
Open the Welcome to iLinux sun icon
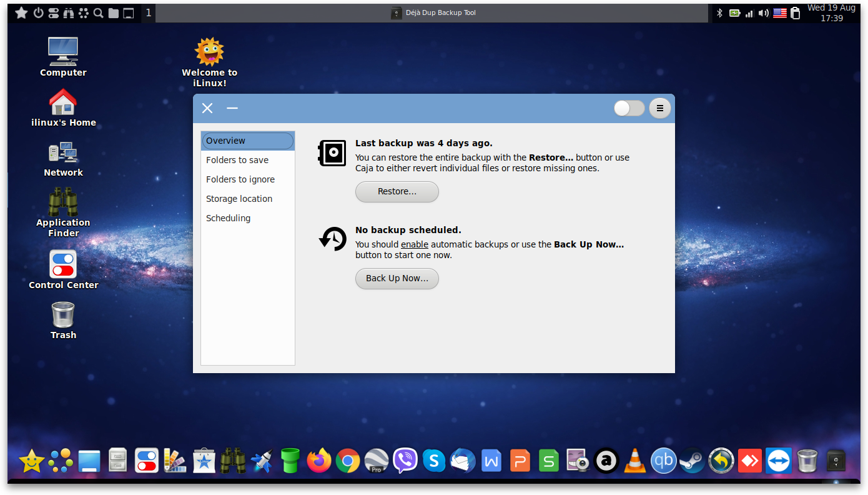tap(209, 62)
